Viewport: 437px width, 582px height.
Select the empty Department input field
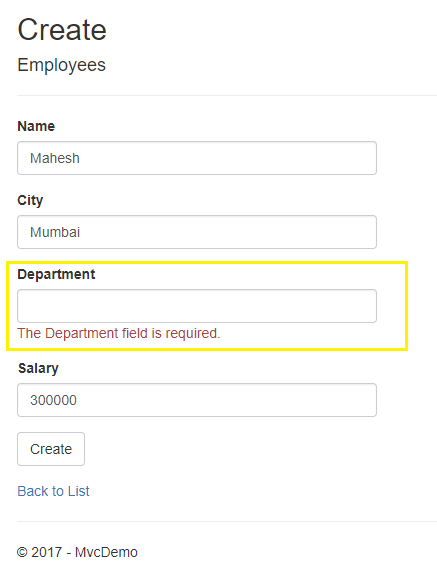pos(197,306)
